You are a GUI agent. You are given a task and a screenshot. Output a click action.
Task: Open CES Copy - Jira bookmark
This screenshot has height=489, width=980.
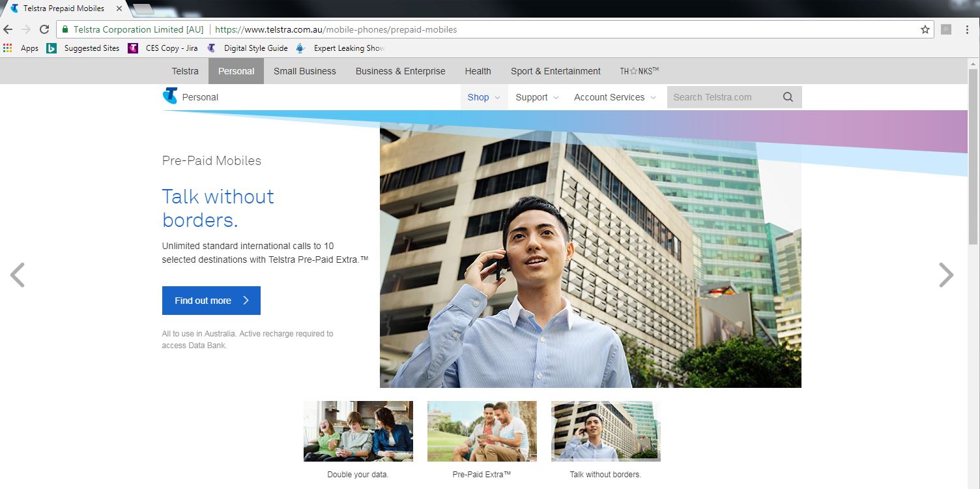pos(163,48)
